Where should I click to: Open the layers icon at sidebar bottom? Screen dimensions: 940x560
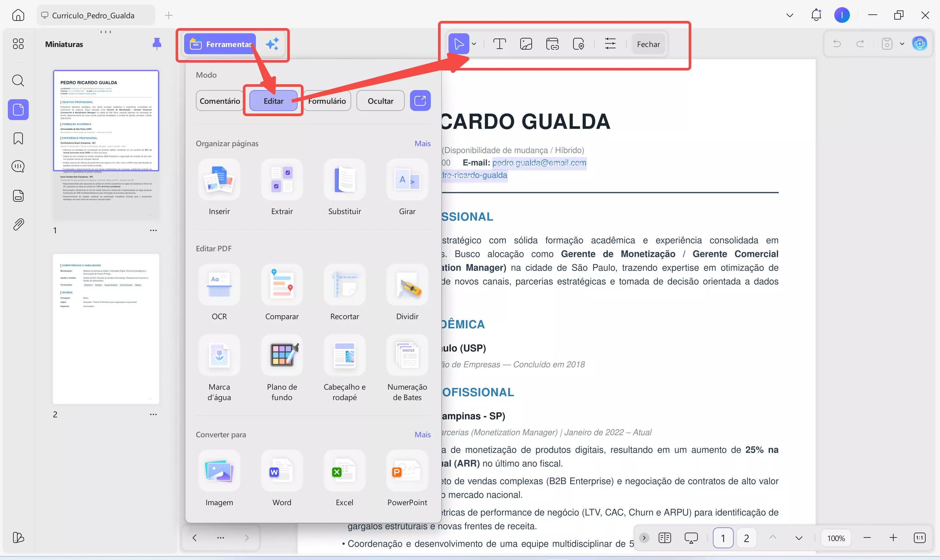18,537
